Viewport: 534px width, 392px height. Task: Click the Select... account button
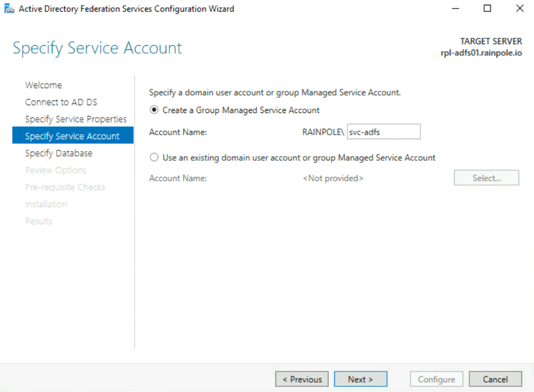pyautogui.click(x=486, y=178)
